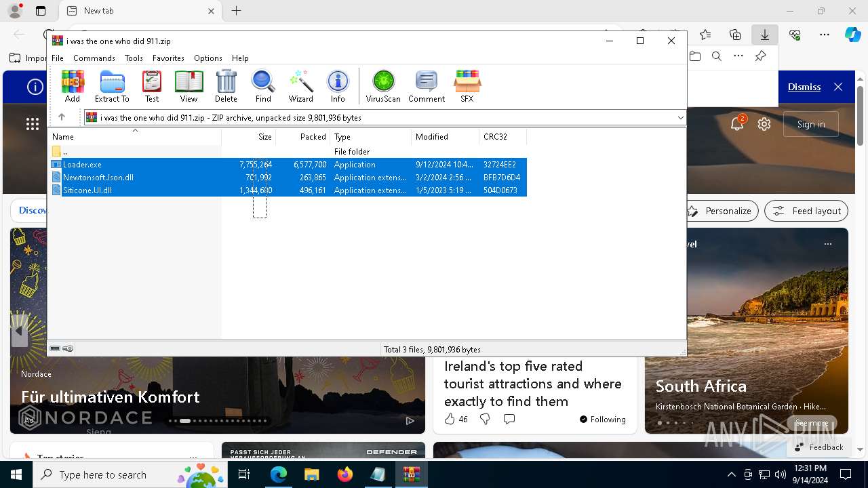
Task: Dislike the Ireland attractions article
Action: point(485,420)
